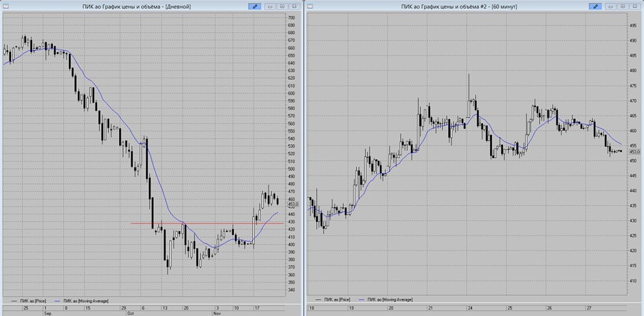Click date 18 on the 60-minute time axis
644x316 pixels.
(x=311, y=308)
